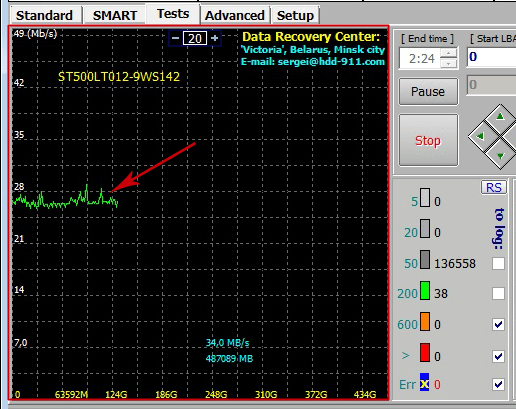The width and height of the screenshot is (516, 409).
Task: Click the down arrow navigation diamond
Action: (500, 156)
